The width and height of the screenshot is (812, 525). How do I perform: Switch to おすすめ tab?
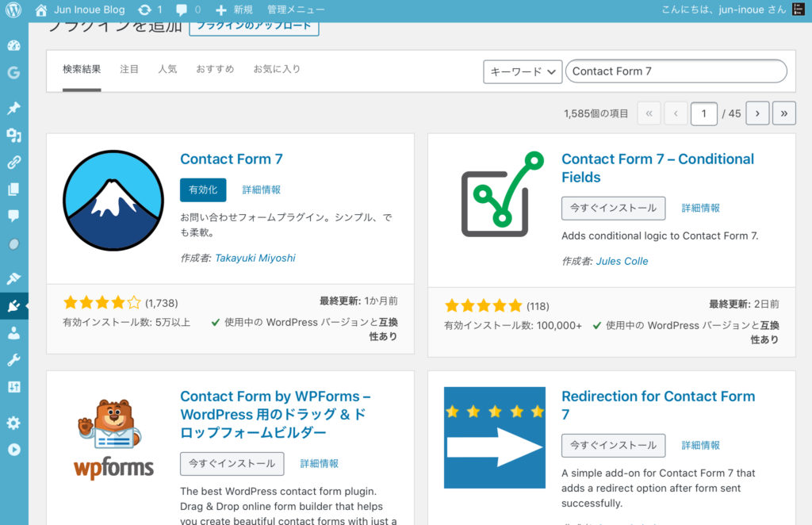[215, 69]
